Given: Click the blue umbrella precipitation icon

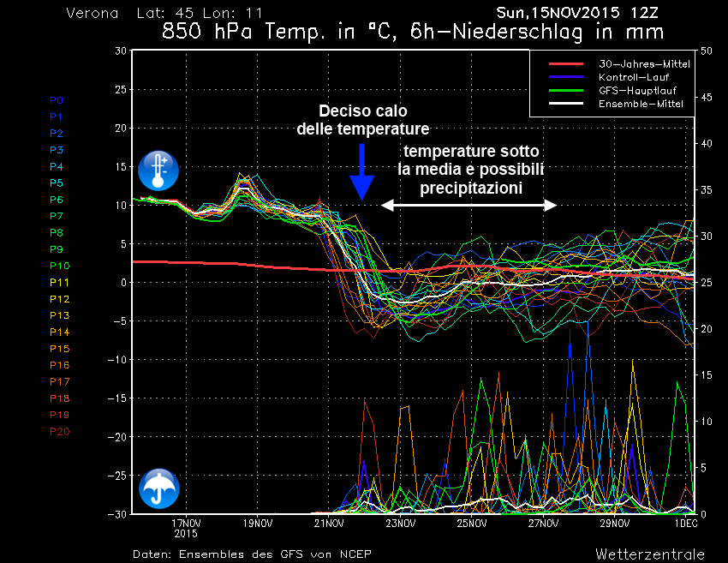Looking at the screenshot, I should [x=158, y=488].
